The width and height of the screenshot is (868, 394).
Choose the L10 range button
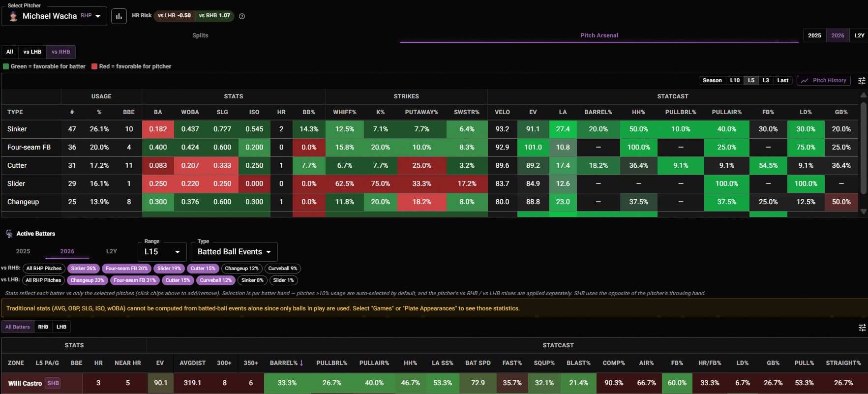coord(735,81)
